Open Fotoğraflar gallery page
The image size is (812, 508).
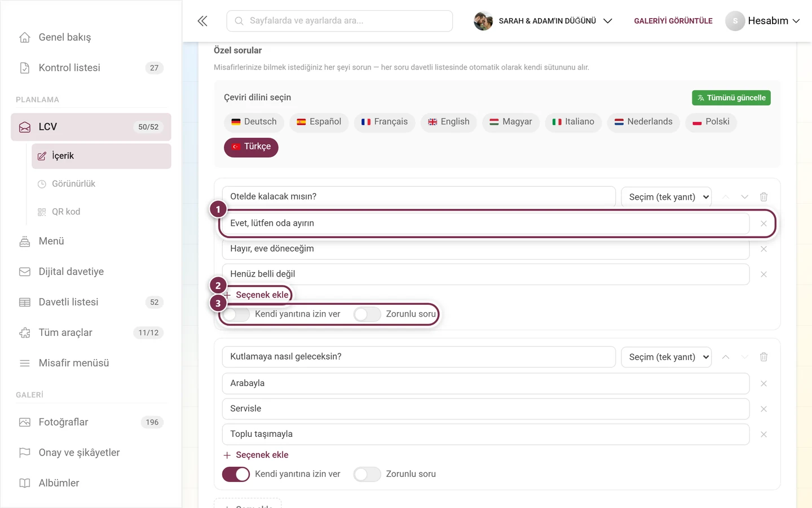(x=91, y=422)
